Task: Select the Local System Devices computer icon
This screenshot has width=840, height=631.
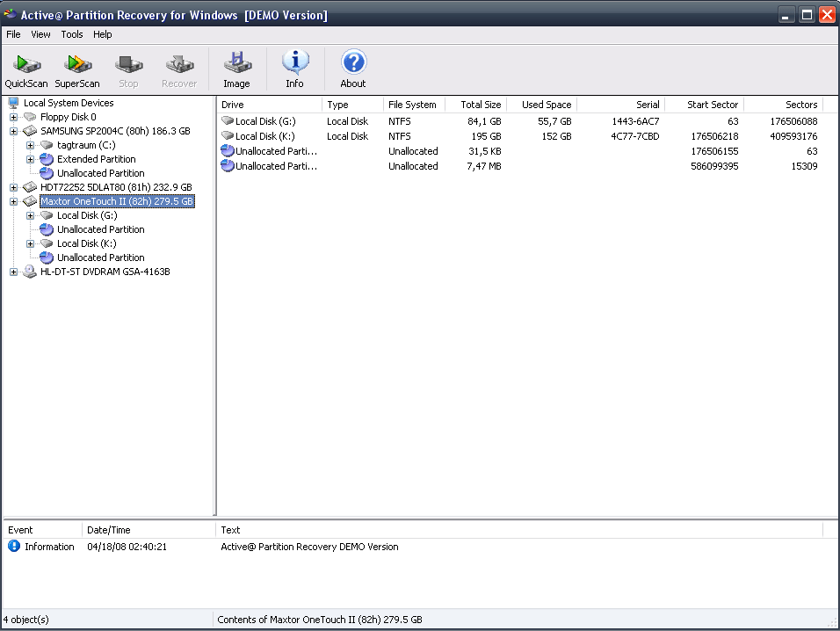Action: (13, 103)
